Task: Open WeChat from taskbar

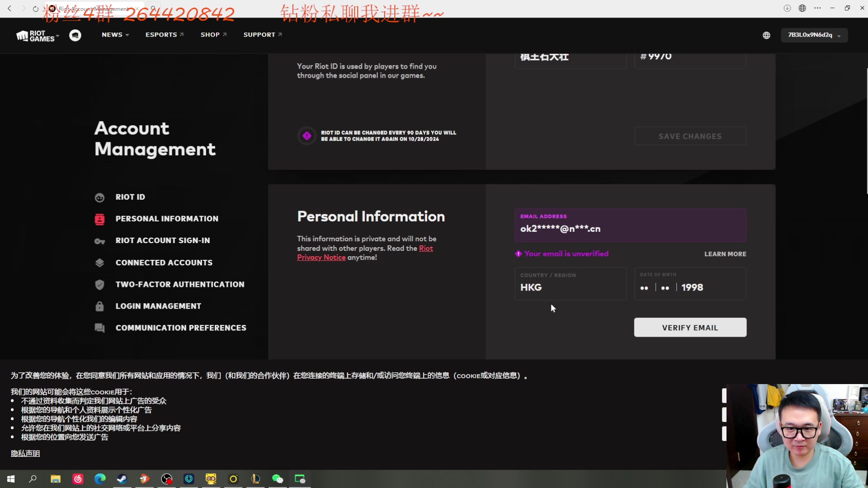Action: coord(278,479)
